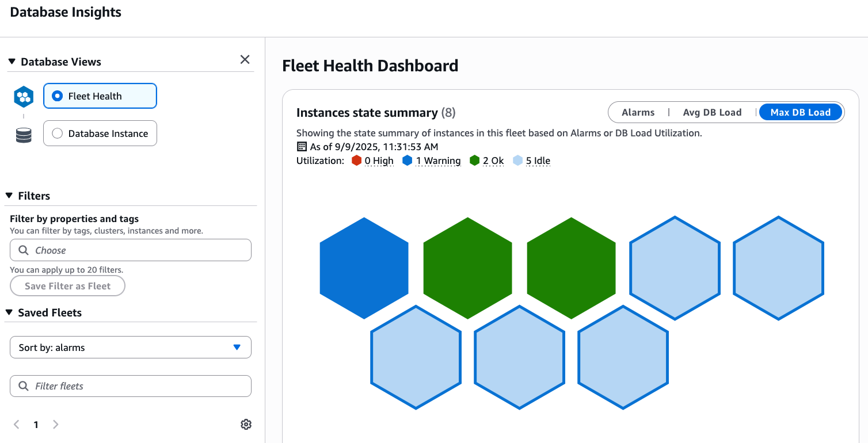Select the Database Instance radio button

point(58,133)
